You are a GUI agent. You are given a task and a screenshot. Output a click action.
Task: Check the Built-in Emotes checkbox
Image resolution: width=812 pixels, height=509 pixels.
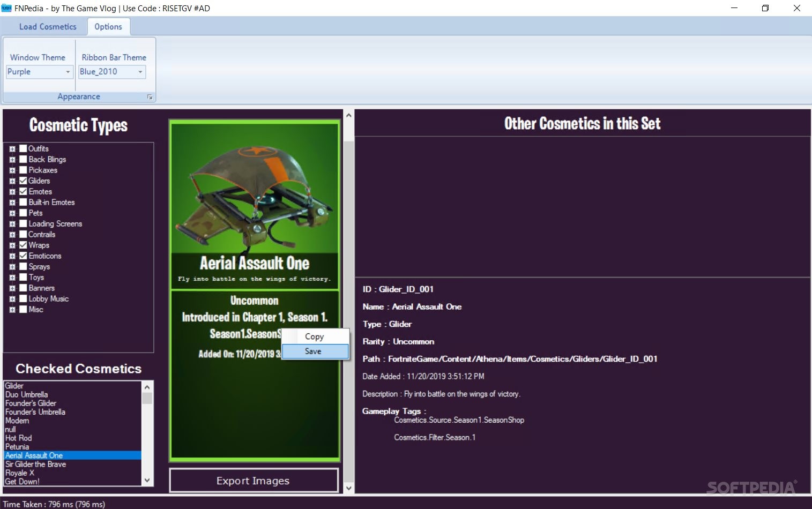click(x=23, y=202)
